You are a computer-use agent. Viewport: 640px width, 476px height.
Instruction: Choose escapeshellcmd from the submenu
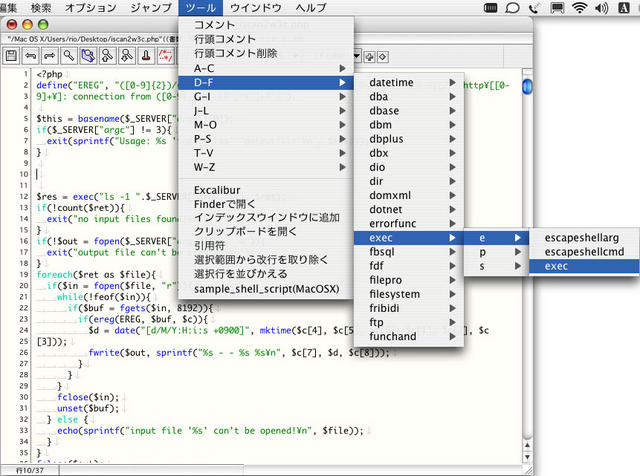coord(584,252)
